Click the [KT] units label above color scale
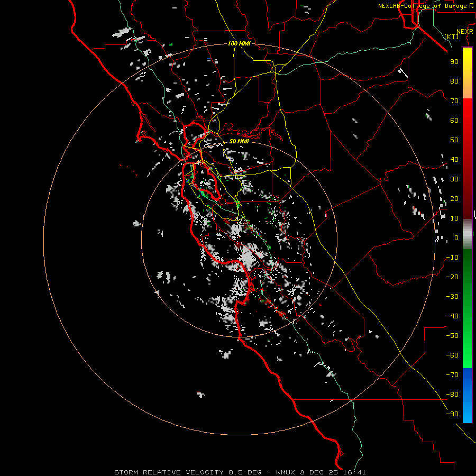This screenshot has width=476, height=476. pyautogui.click(x=452, y=36)
